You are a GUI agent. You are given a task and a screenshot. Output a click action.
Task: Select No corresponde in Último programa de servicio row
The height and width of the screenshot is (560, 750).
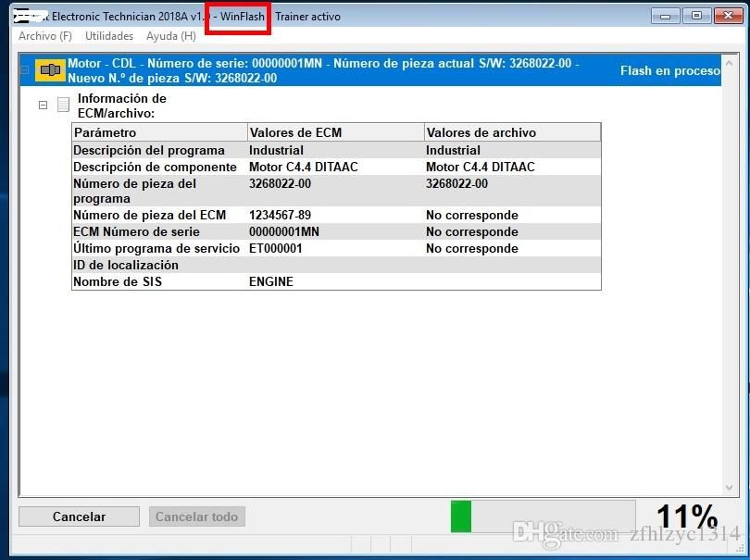(472, 249)
